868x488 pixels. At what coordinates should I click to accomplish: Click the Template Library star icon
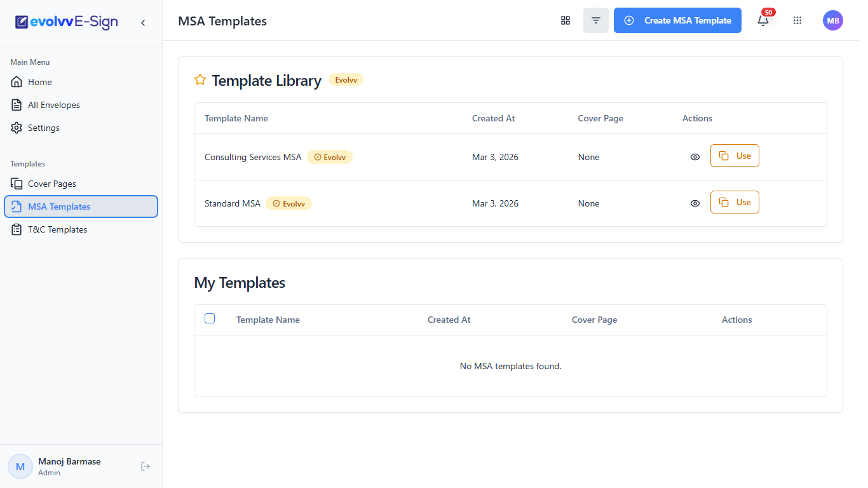point(200,80)
